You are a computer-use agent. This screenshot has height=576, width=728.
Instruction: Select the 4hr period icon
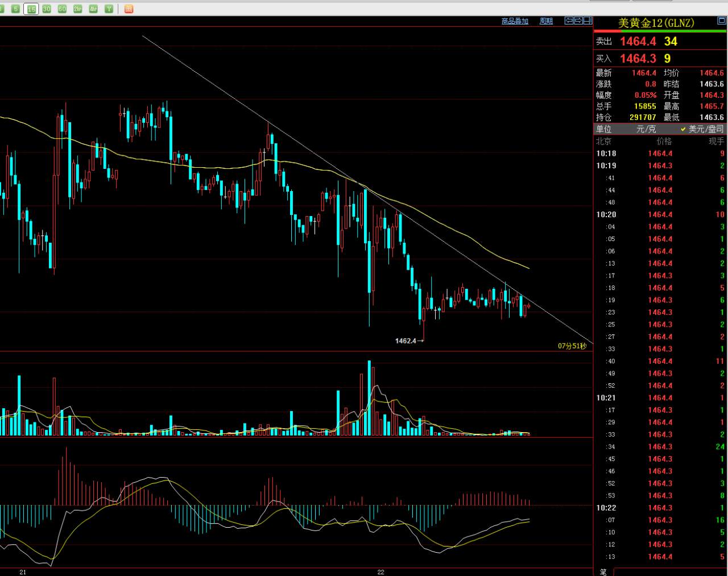tap(93, 9)
